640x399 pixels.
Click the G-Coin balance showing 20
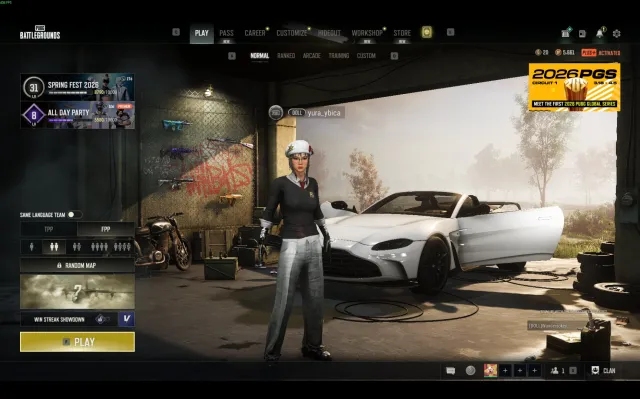tap(542, 53)
